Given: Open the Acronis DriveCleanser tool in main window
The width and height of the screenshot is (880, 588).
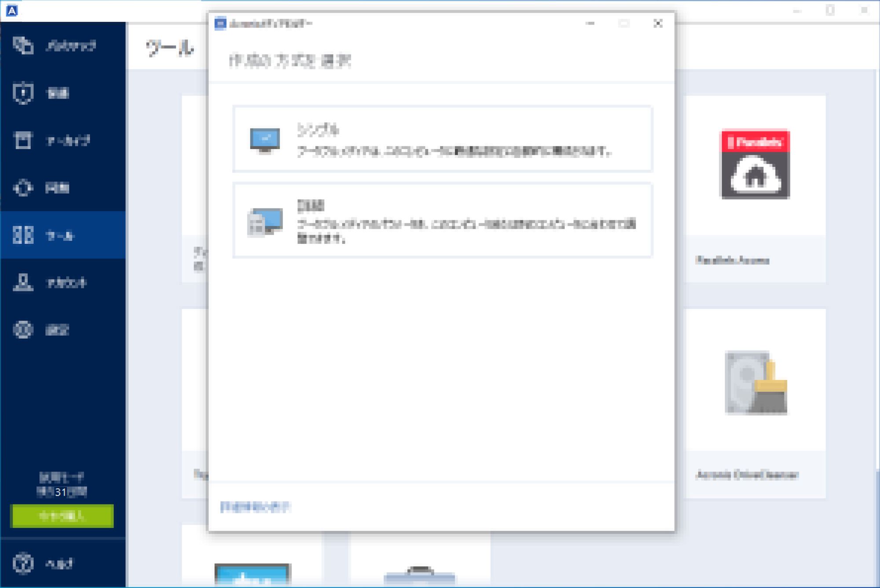Looking at the screenshot, I should (x=755, y=403).
